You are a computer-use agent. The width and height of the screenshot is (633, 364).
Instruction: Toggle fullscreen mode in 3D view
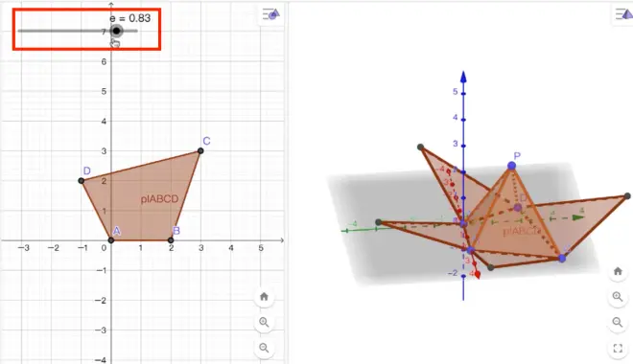pos(618,348)
